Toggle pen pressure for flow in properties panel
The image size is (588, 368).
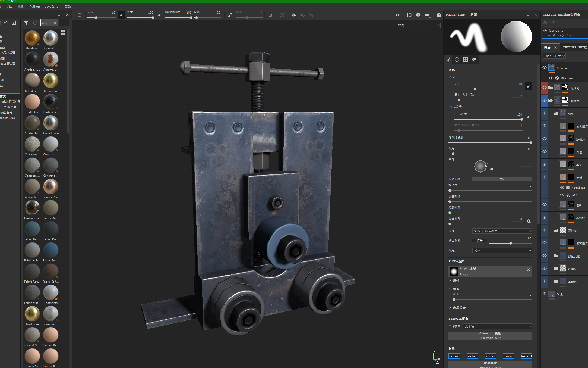pos(528,117)
